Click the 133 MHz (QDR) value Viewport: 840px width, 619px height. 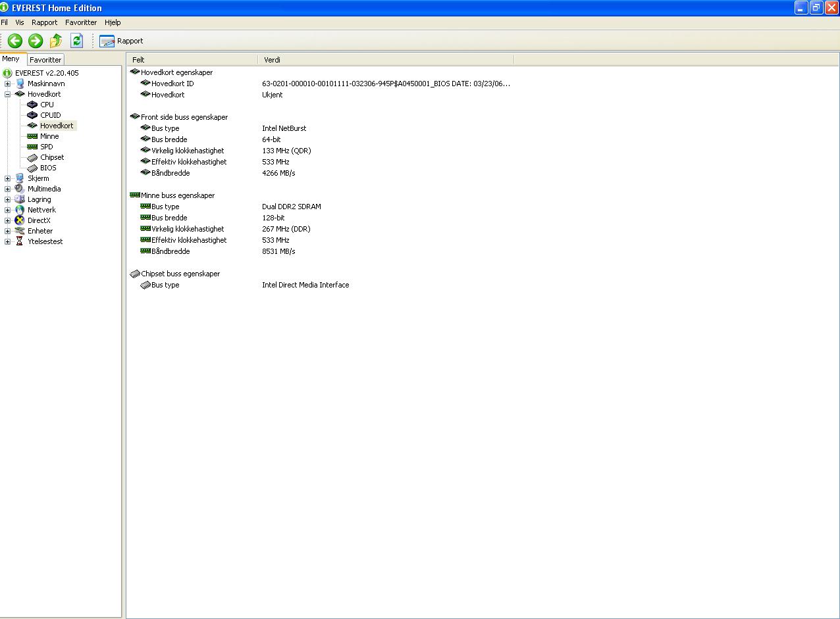(x=286, y=151)
